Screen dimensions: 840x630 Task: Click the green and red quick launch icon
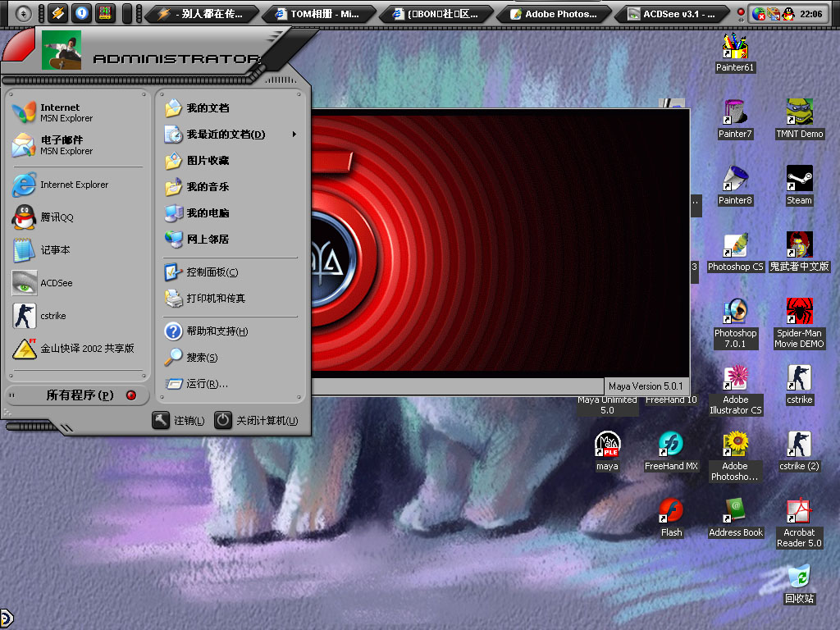pyautogui.click(x=105, y=13)
